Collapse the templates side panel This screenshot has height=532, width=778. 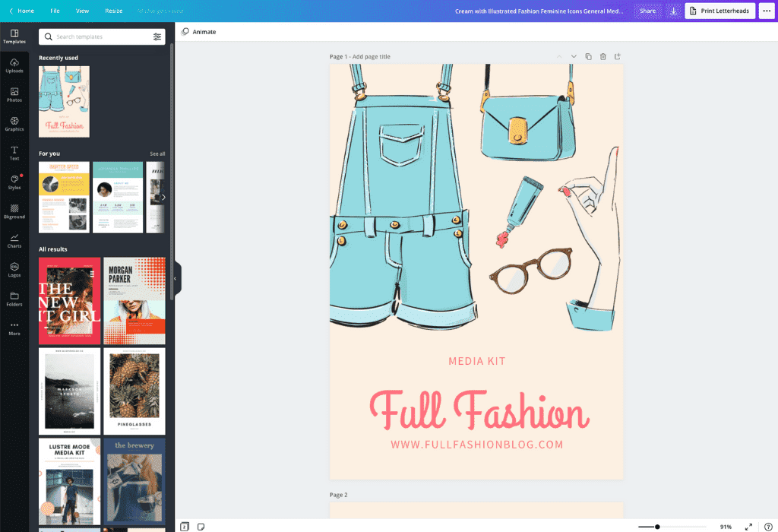click(176, 278)
